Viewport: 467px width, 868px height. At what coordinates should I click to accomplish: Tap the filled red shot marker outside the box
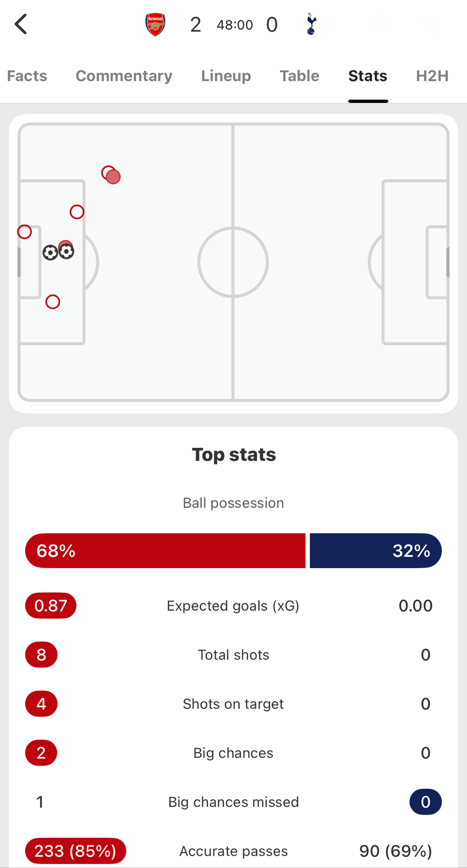pos(114,178)
